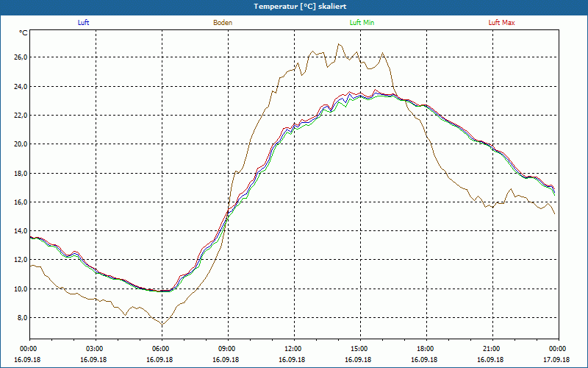Click the Luft Max legend label
The image size is (588, 368).
tap(501, 23)
